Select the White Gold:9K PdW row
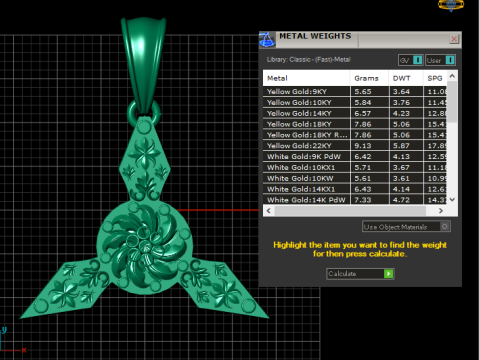480x360 pixels. (355, 157)
